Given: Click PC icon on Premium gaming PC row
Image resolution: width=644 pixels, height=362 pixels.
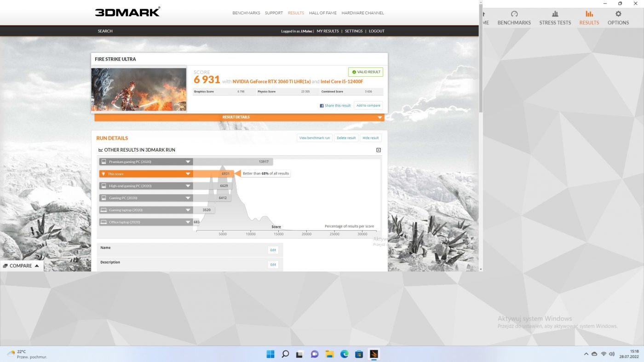Looking at the screenshot, I should point(104,162).
